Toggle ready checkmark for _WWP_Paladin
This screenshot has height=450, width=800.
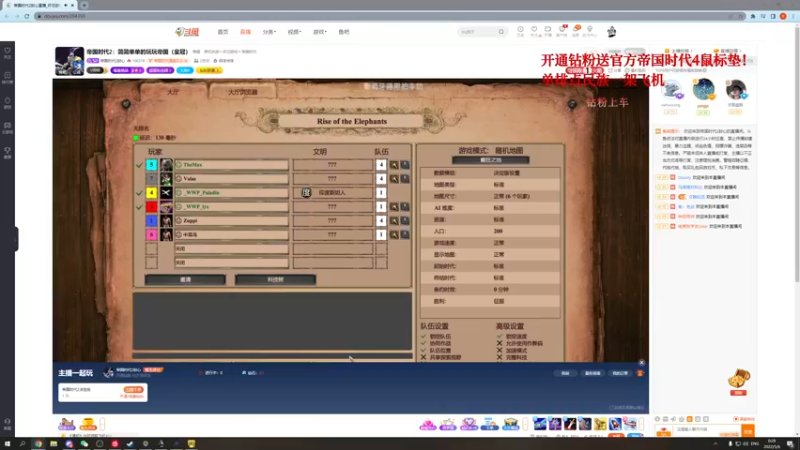coord(139,193)
